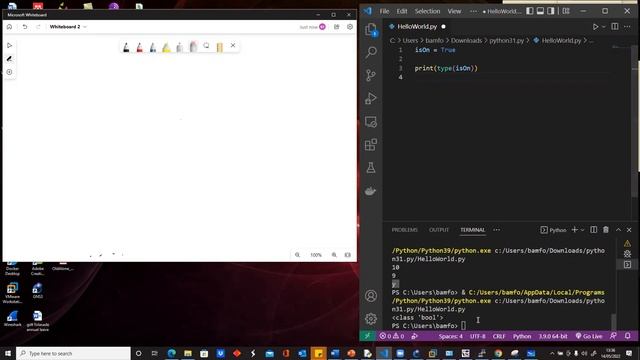
Task: Open the Selection menu
Action: pos(427,11)
